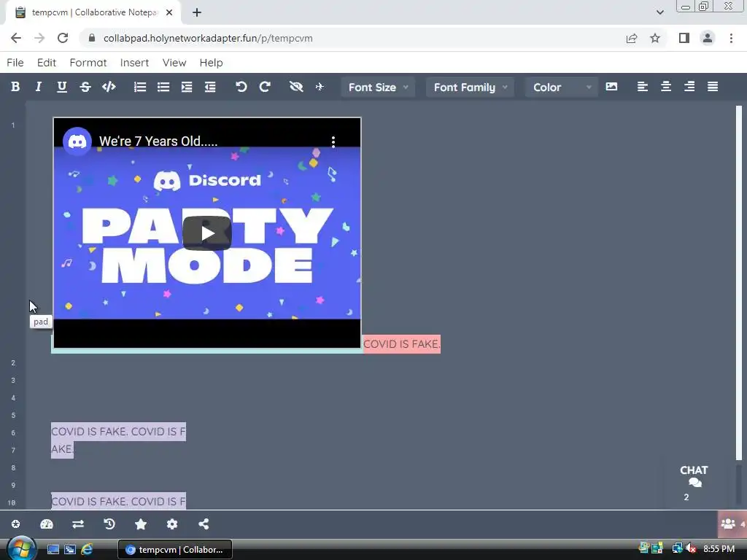
Task: Bookmark this tab with the star
Action: pyautogui.click(x=655, y=38)
